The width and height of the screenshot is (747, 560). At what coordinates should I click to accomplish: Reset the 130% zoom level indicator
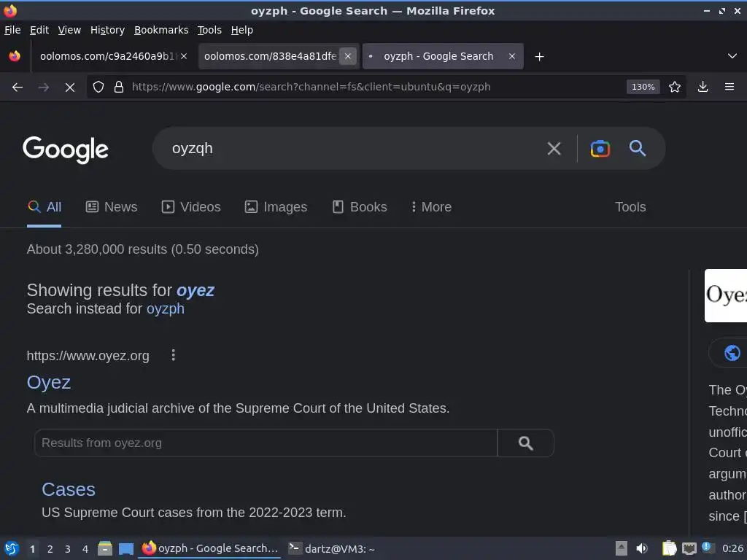coord(643,87)
